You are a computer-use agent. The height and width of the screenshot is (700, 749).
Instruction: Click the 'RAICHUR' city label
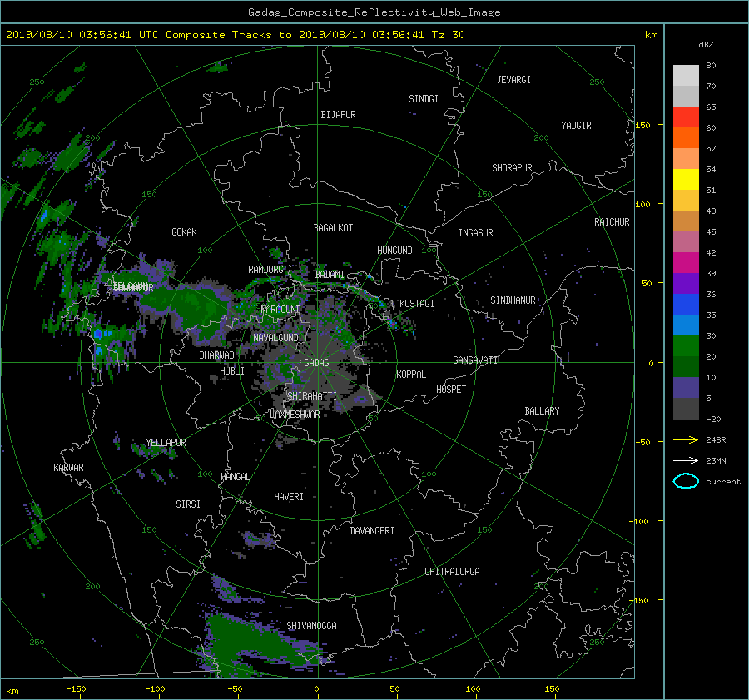612,222
